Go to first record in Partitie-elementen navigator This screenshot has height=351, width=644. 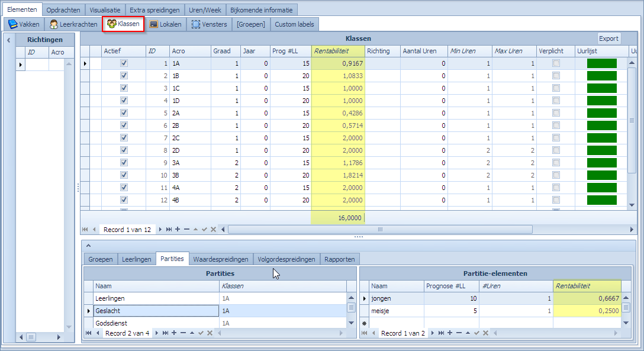364,333
